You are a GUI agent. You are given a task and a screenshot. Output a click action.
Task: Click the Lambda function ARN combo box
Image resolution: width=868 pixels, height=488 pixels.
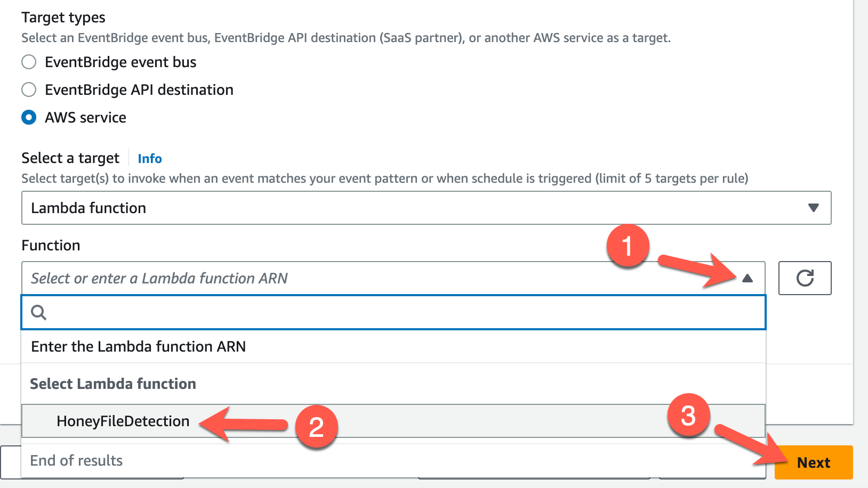tap(373, 278)
